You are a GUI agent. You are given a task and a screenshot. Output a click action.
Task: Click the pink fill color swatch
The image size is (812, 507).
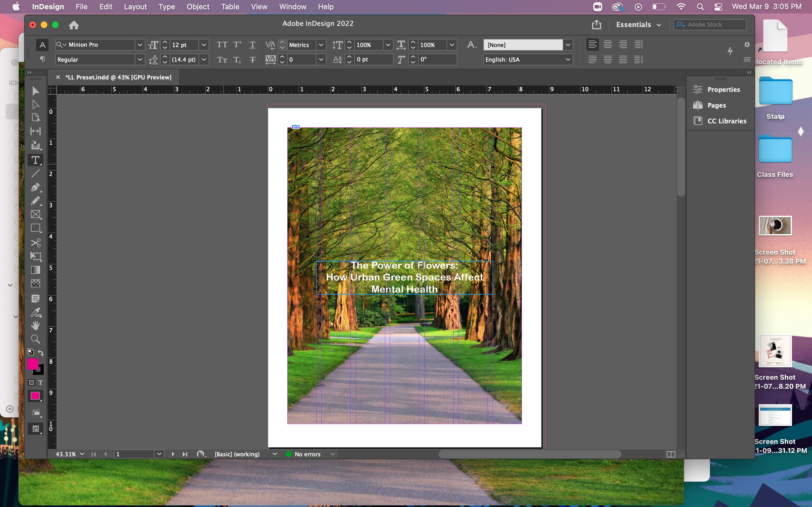[x=33, y=364]
